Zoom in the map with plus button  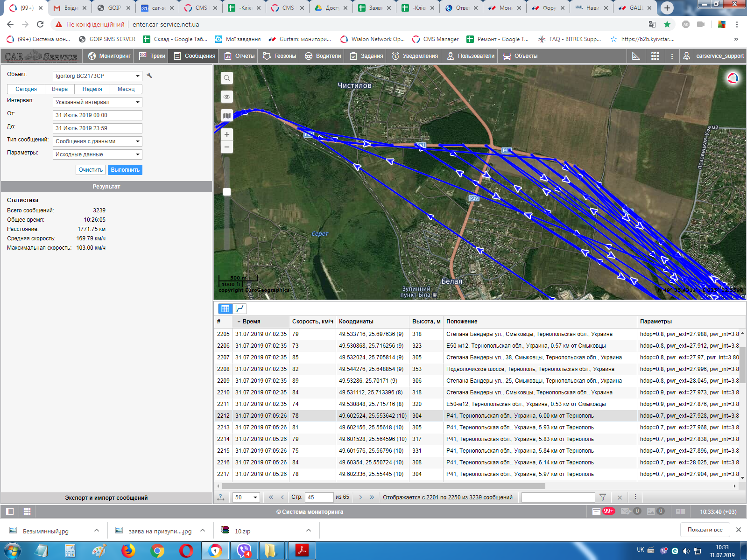tap(226, 134)
